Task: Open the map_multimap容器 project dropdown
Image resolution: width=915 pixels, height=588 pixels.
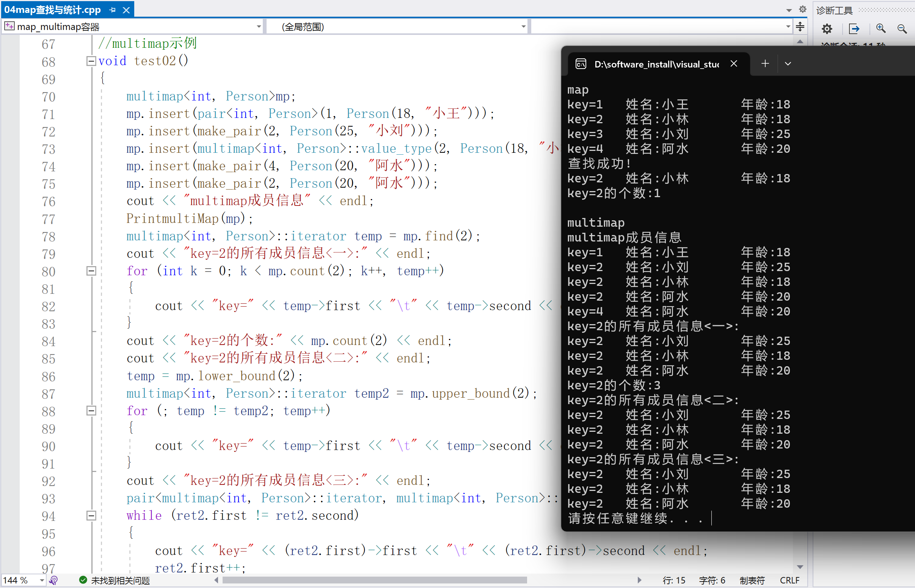Action: pos(259,27)
